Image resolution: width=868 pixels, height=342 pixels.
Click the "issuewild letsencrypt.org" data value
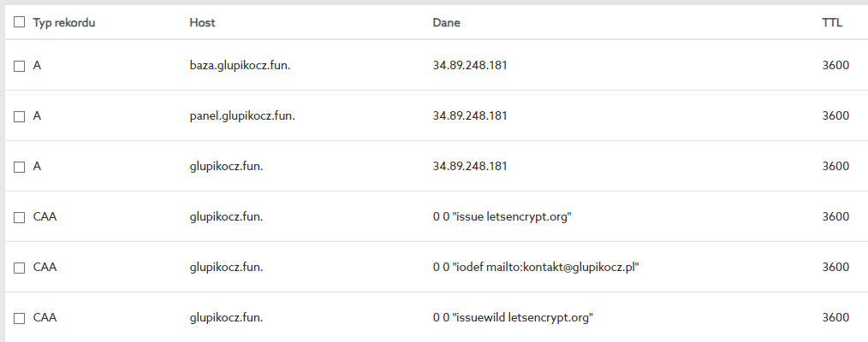click(513, 318)
